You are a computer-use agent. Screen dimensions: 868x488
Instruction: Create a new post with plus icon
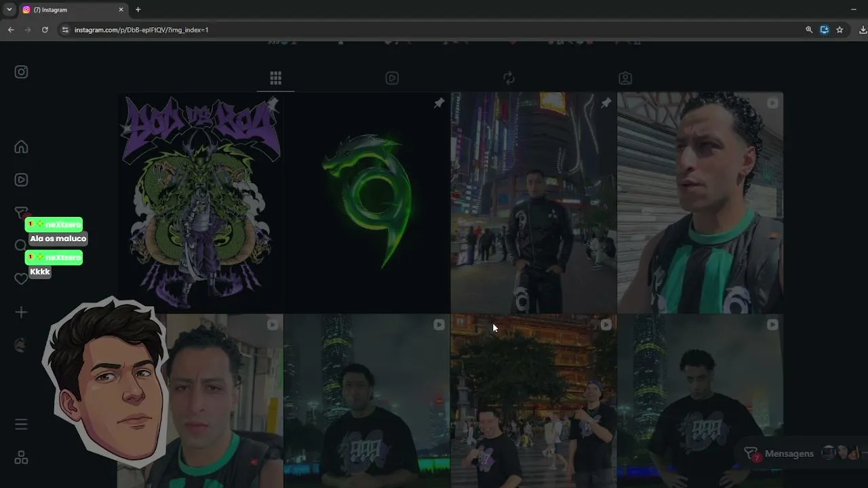[22, 312]
